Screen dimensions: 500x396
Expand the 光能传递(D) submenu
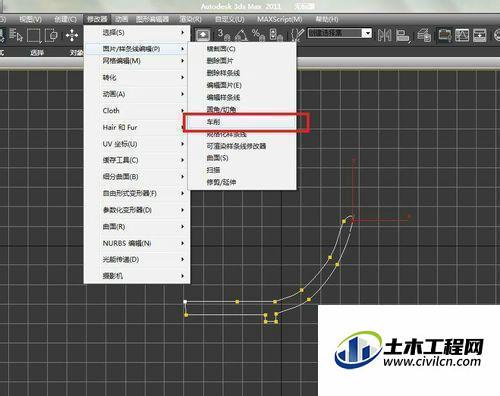137,259
